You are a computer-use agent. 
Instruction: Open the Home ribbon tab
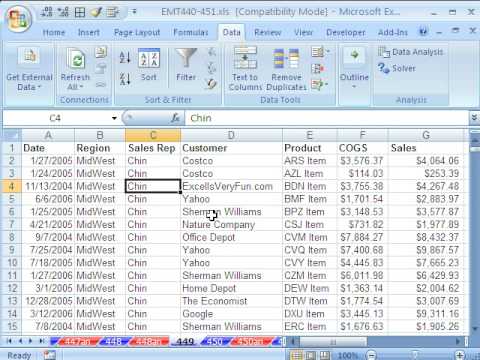[54, 32]
